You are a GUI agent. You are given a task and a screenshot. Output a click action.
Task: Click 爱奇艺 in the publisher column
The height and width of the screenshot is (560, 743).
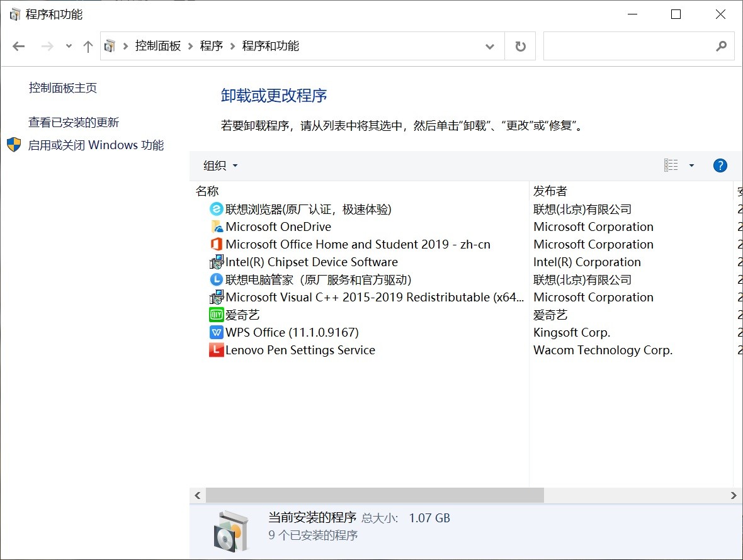[x=550, y=315]
